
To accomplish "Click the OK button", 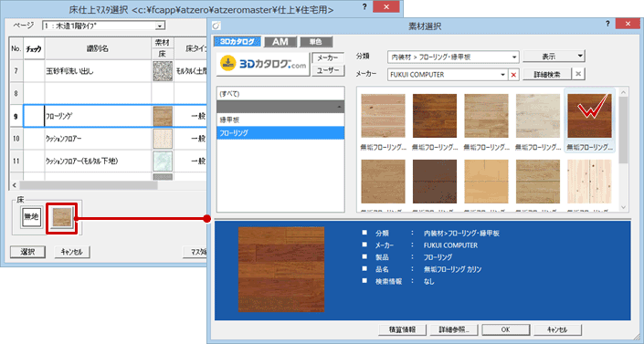I will tap(505, 329).
